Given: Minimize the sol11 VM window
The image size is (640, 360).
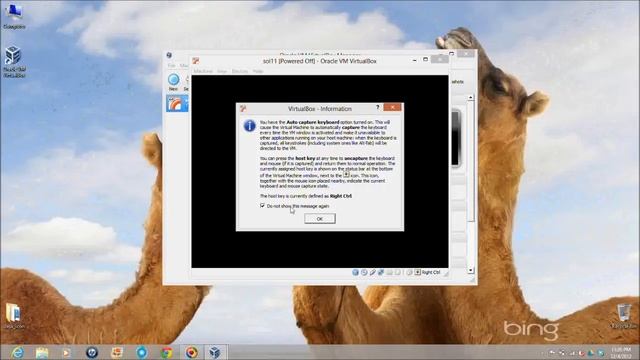Looking at the screenshot, I should tap(415, 60).
